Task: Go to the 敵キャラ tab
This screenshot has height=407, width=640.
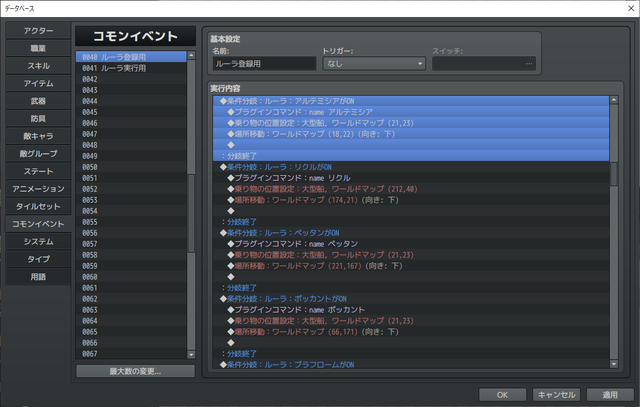Action: 38,136
